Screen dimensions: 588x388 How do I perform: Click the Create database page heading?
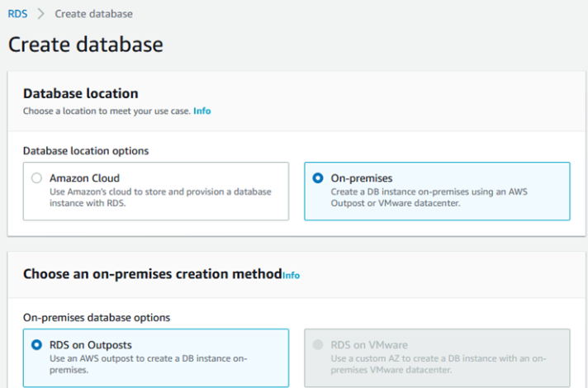click(x=86, y=45)
